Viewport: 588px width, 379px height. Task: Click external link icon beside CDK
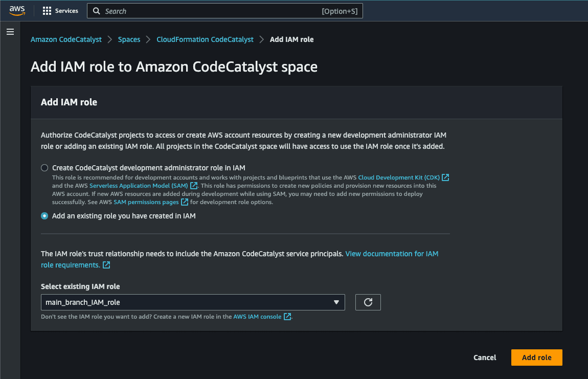pos(445,177)
